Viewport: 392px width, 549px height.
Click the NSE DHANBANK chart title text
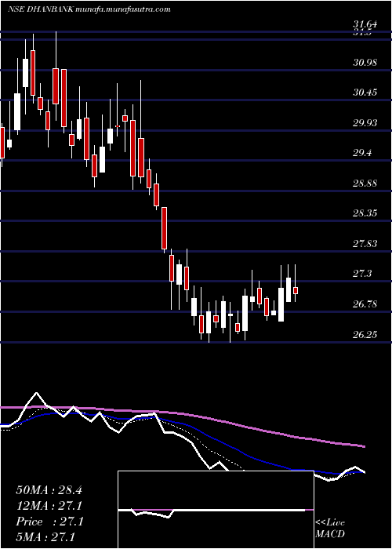89,9
